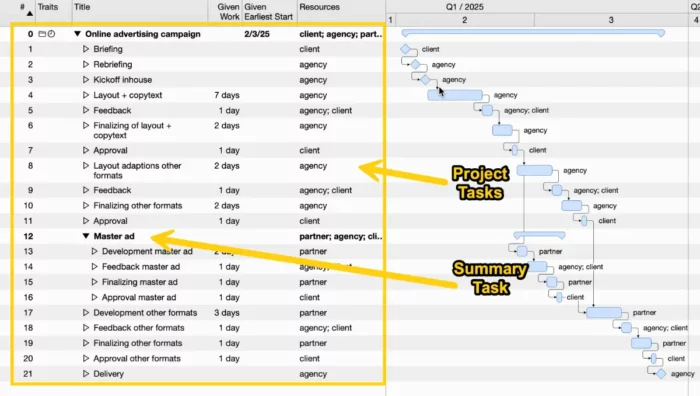700x396 pixels.
Task: Expand the Rebriefing task row
Action: tap(86, 64)
